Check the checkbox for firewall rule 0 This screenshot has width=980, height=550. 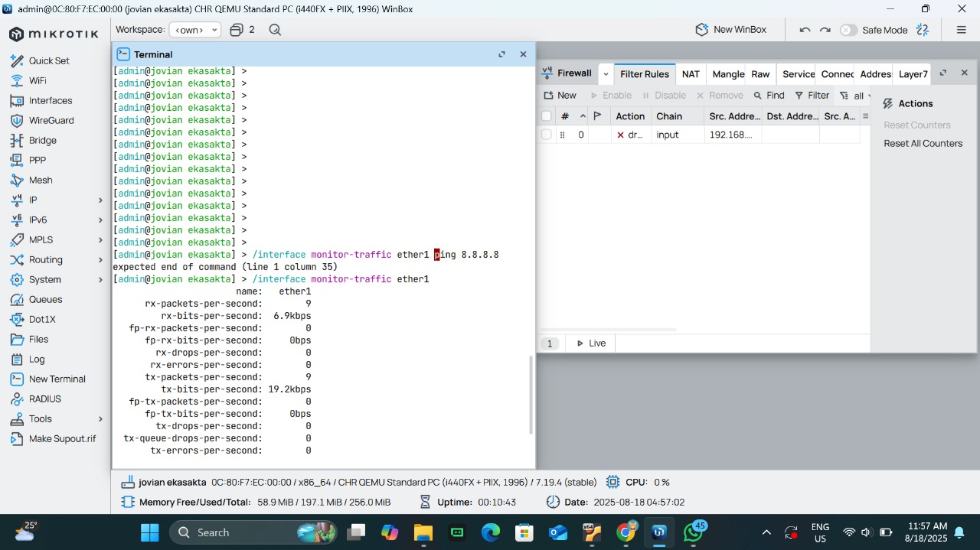(x=546, y=135)
